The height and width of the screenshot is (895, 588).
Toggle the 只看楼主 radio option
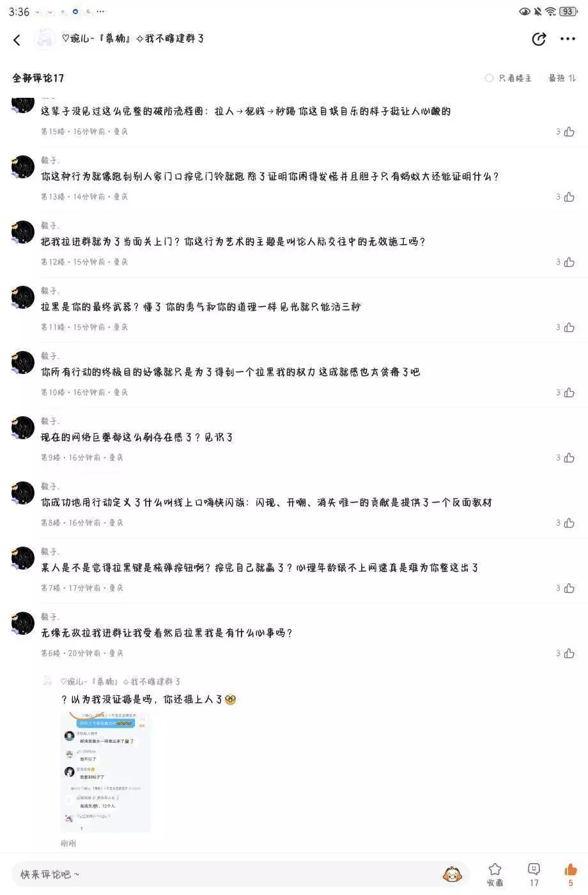point(489,78)
